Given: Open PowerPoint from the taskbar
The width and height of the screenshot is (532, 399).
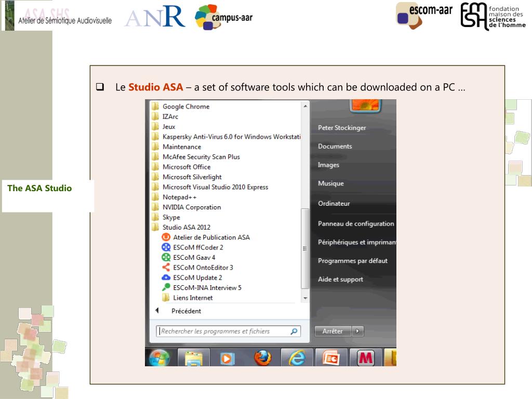Looking at the screenshot, I should (x=331, y=358).
